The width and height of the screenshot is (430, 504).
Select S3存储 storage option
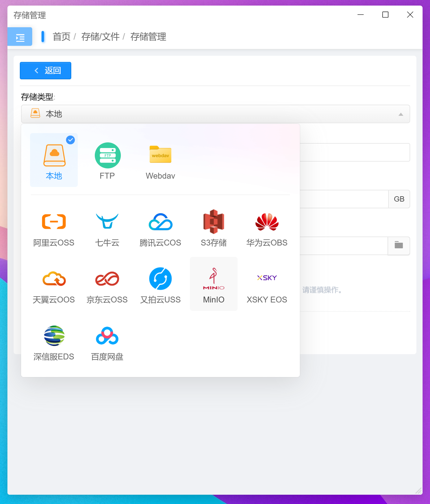(x=214, y=227)
